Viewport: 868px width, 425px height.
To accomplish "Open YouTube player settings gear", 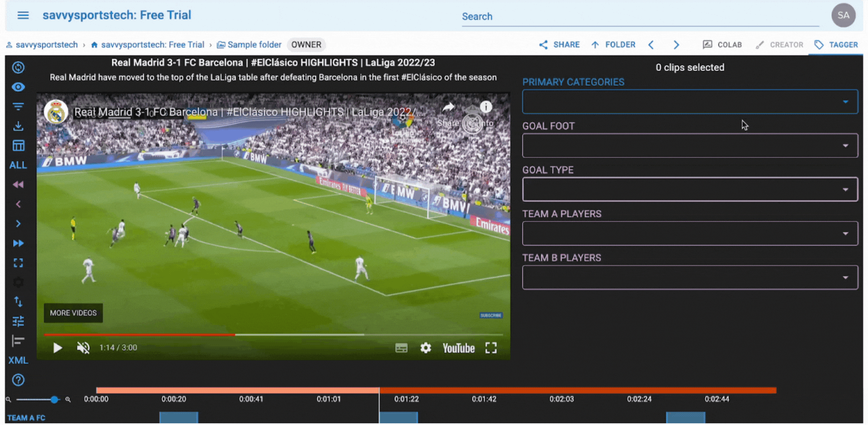I will coord(425,348).
